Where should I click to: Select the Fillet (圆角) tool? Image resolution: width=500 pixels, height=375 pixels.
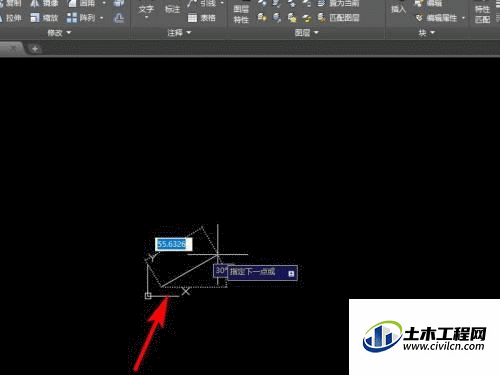click(81, 3)
